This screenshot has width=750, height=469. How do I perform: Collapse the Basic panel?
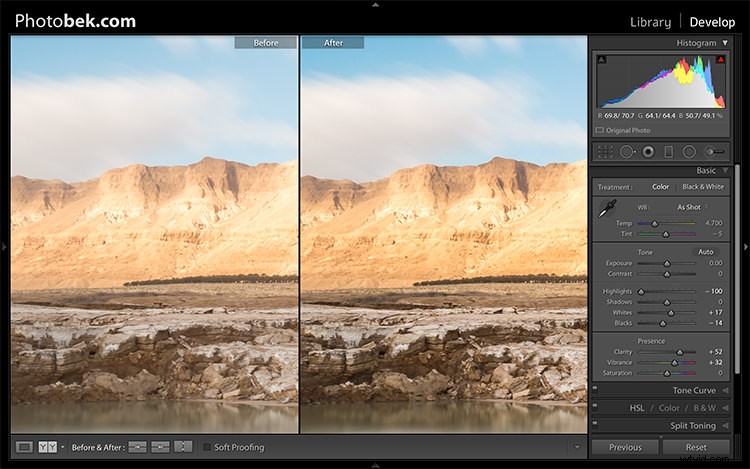pos(725,170)
